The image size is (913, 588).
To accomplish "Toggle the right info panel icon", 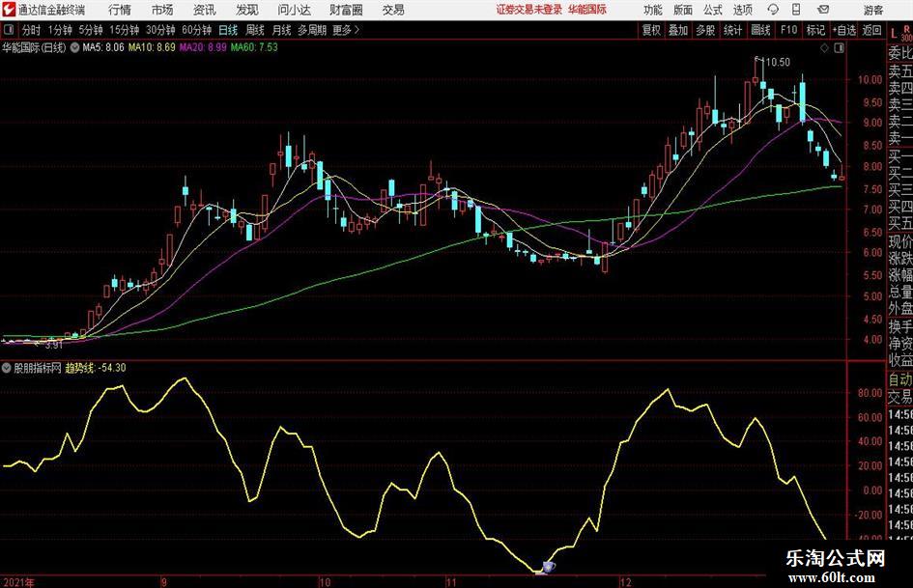I will click(x=839, y=47).
